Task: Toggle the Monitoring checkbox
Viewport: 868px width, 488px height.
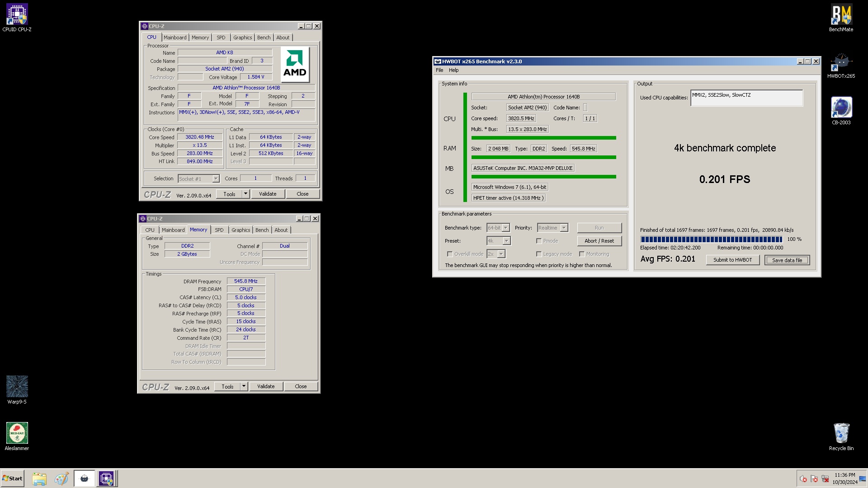Action: [x=581, y=254]
